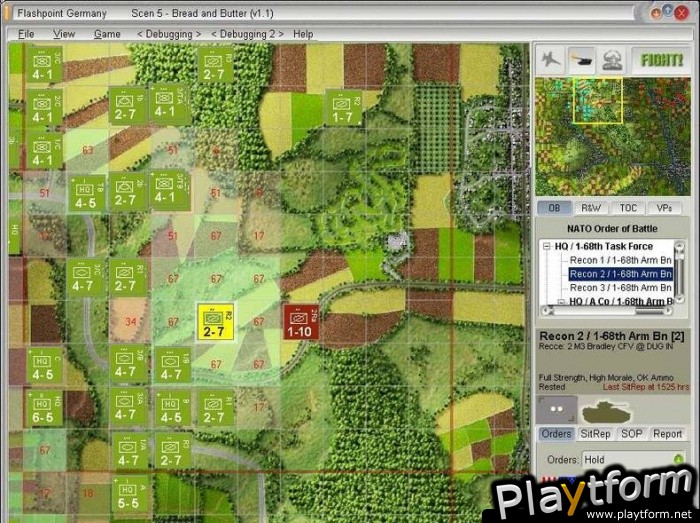Switch to the VPs tab
Screen dimensions: 700x523
click(x=664, y=208)
